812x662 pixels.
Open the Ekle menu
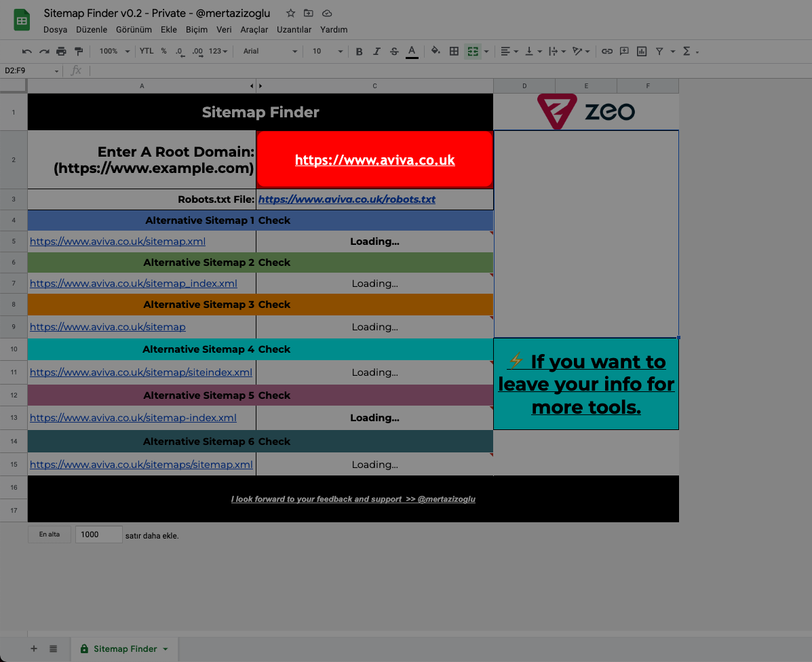[x=169, y=29]
